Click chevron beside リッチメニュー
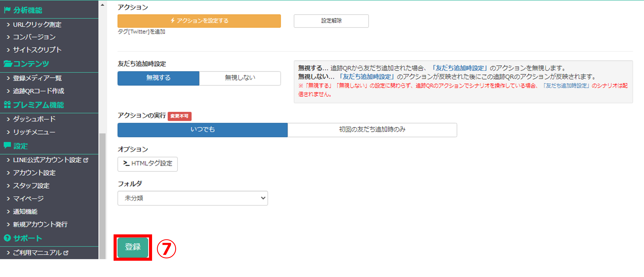Viewport: 644px width, 277px height. (x=8, y=132)
